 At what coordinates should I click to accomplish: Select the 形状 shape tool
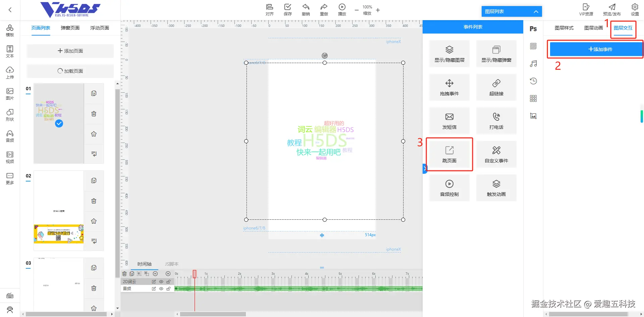point(10,115)
